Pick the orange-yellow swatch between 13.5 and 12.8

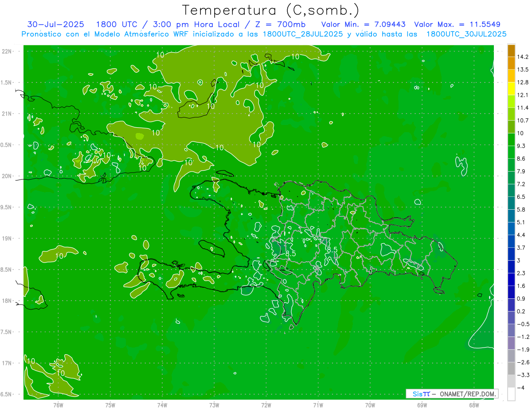pyautogui.click(x=511, y=76)
